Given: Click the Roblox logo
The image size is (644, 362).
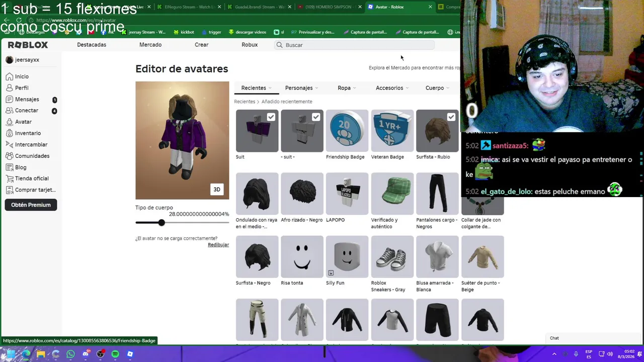Looking at the screenshot, I should pyautogui.click(x=28, y=45).
